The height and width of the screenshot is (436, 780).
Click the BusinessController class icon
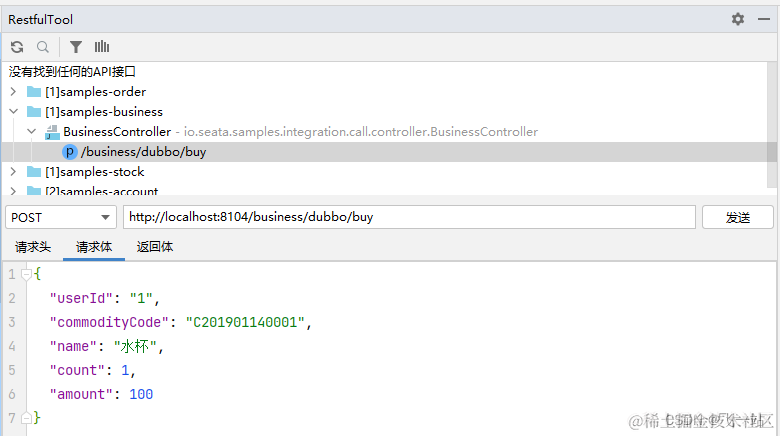[x=52, y=132]
